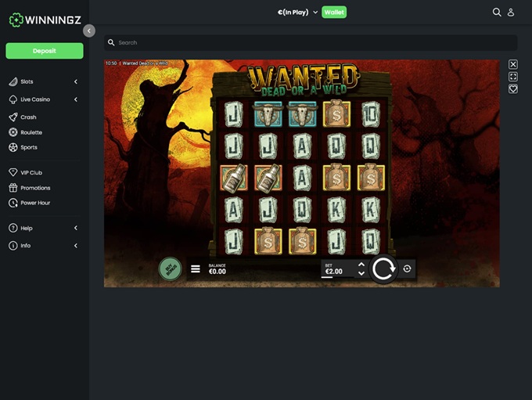The height and width of the screenshot is (400, 532).
Task: Open the autoplay settings next to spin
Action: 407,269
